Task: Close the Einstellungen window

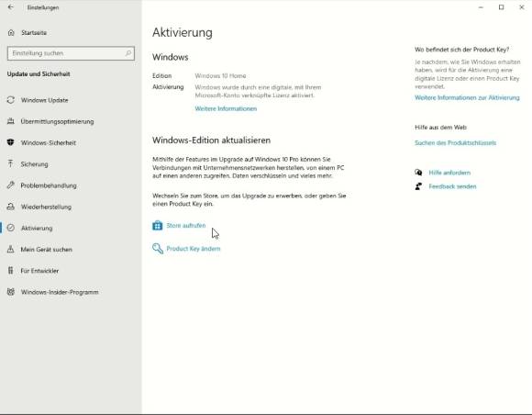Action: point(522,7)
